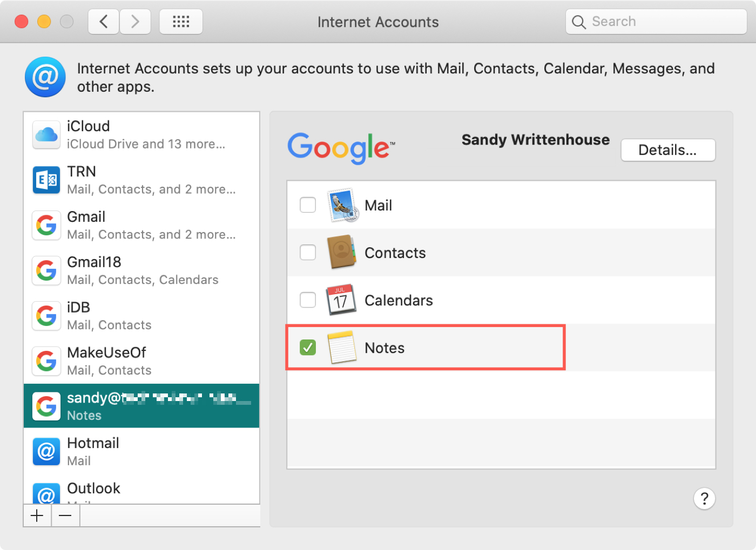
Task: Click 'iCloud Drive and 13 more...' subtitle
Action: [x=146, y=144]
